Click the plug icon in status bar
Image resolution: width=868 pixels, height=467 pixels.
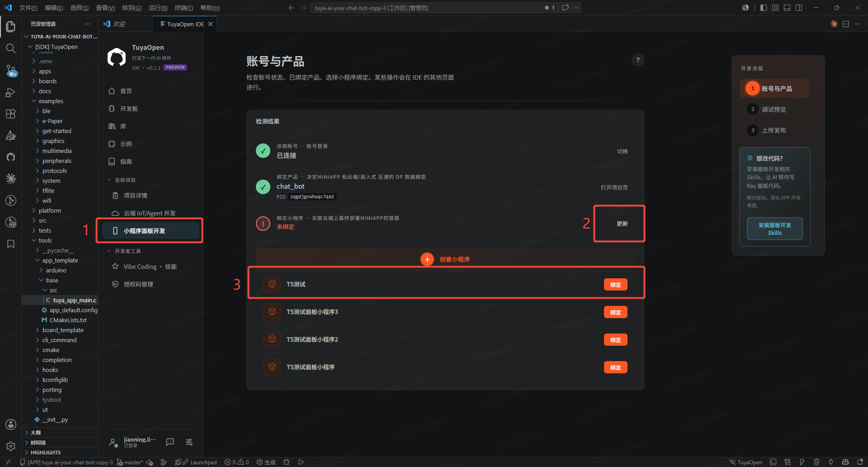point(831,462)
